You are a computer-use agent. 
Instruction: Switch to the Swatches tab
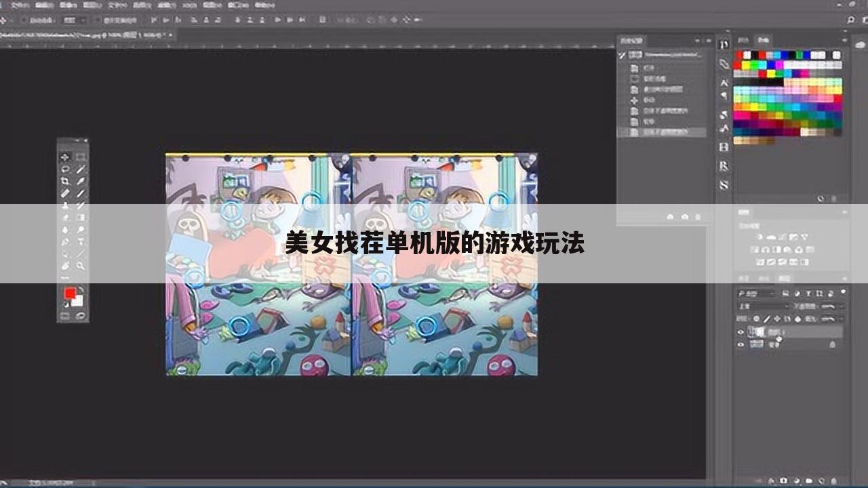pyautogui.click(x=764, y=40)
